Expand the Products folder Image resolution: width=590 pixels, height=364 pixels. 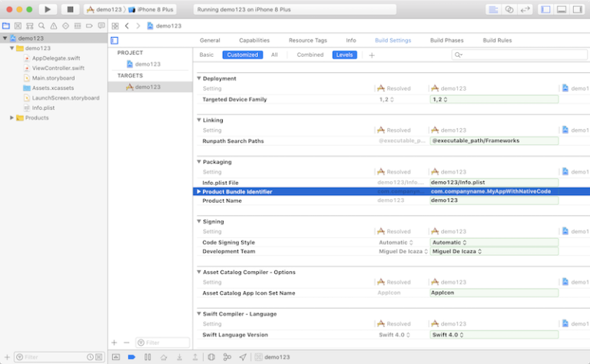coord(12,117)
